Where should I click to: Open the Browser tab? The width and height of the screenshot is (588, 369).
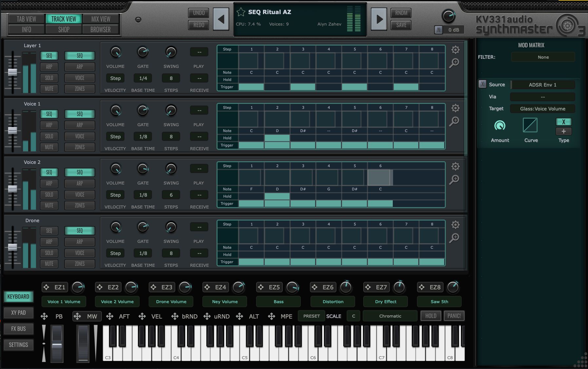click(x=101, y=29)
